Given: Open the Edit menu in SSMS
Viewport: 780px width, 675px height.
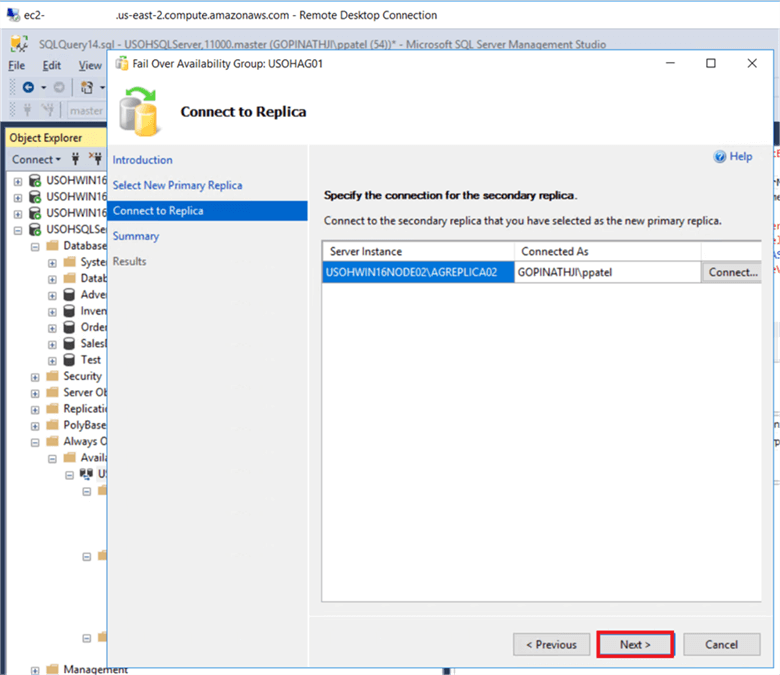Looking at the screenshot, I should point(52,65).
